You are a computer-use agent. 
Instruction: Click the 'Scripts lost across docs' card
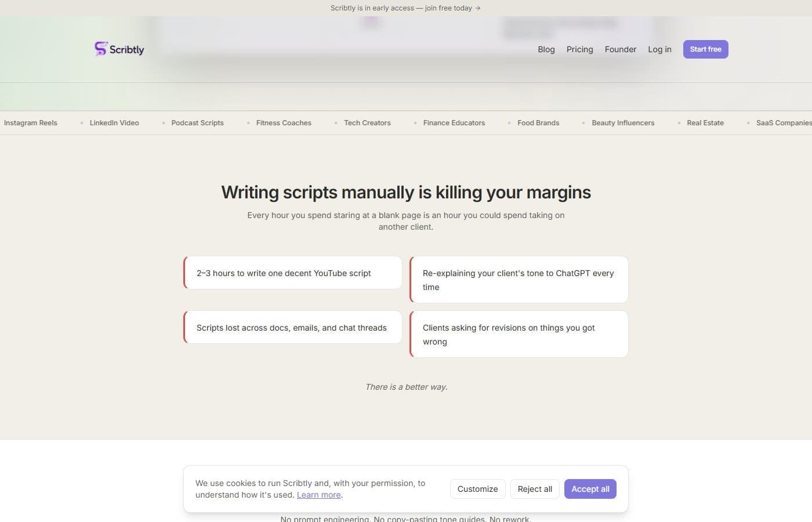(x=293, y=327)
